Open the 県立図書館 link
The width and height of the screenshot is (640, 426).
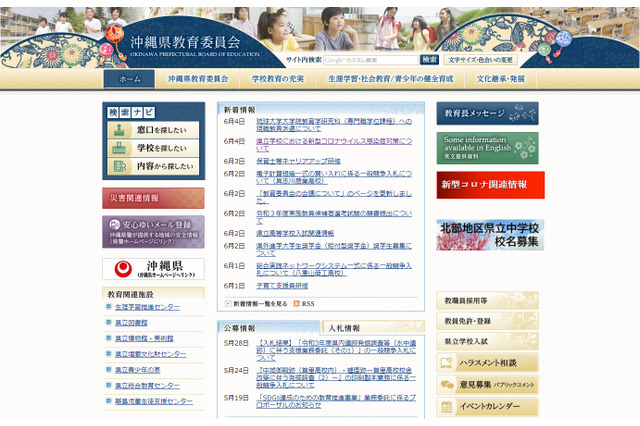tap(131, 323)
